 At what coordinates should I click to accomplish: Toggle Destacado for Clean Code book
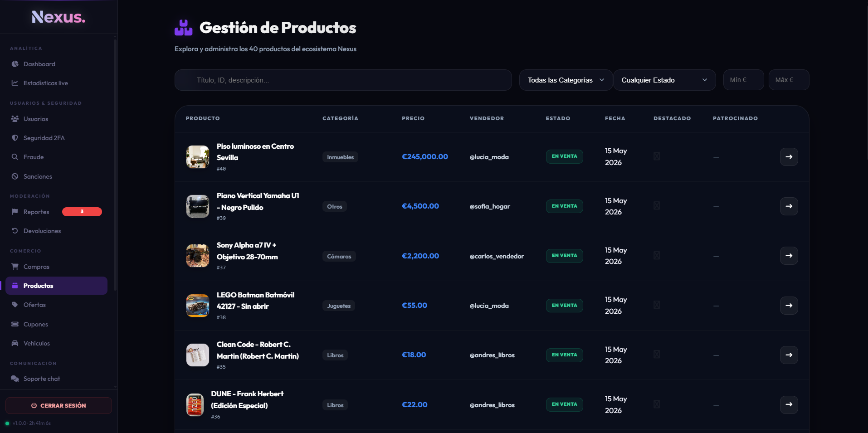657,355
